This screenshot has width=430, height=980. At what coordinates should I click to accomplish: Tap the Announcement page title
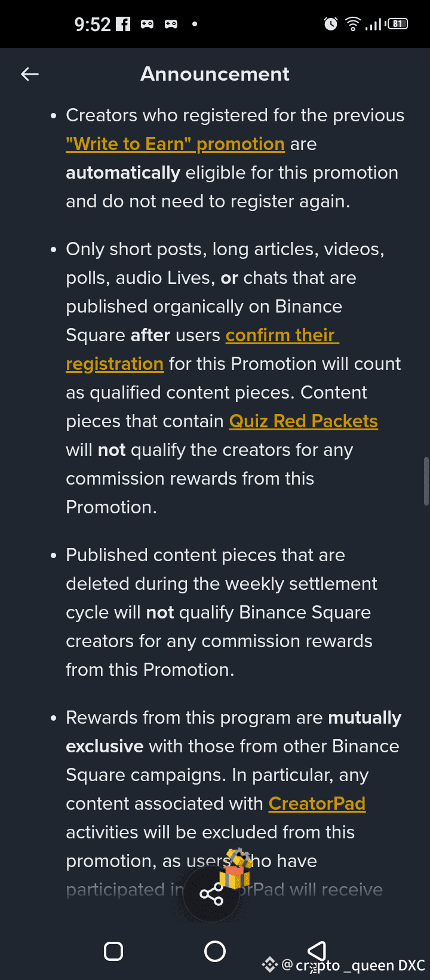click(215, 74)
